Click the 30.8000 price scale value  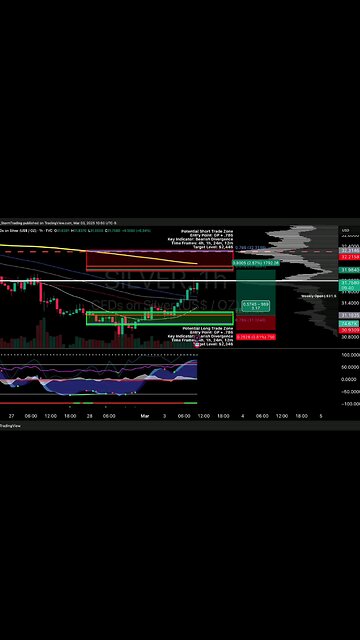[x=350, y=337]
